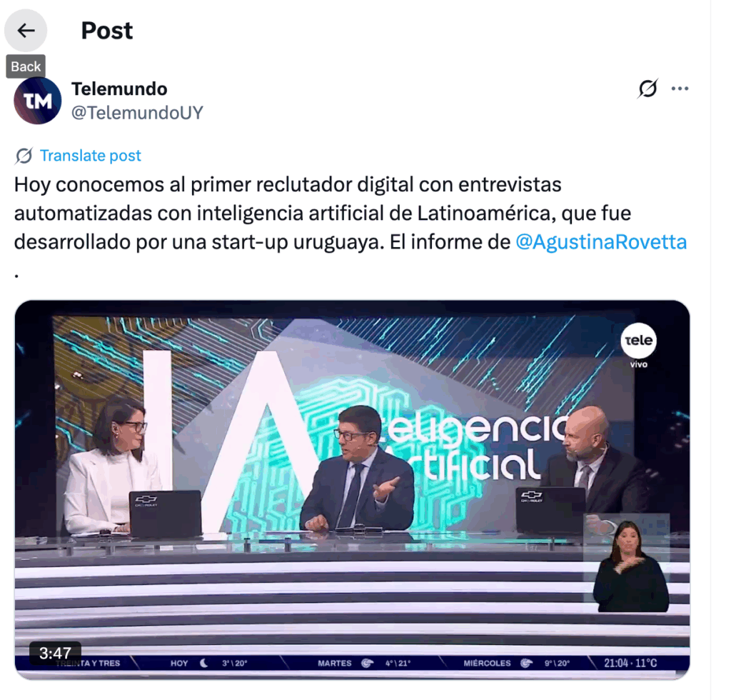Click the Back tooltip label
Viewport: 731px width, 700px height.
click(x=26, y=66)
